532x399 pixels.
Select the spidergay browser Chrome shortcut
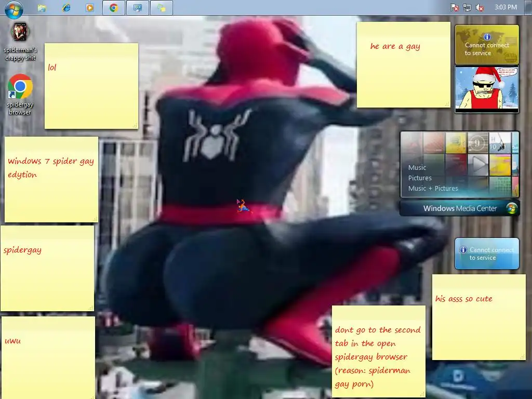(20, 95)
